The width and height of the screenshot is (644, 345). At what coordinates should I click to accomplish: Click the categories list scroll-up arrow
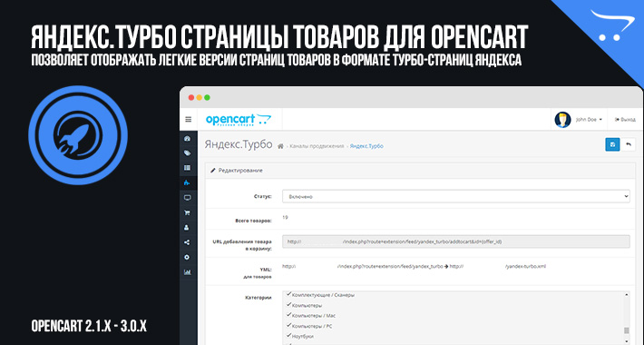point(627,294)
